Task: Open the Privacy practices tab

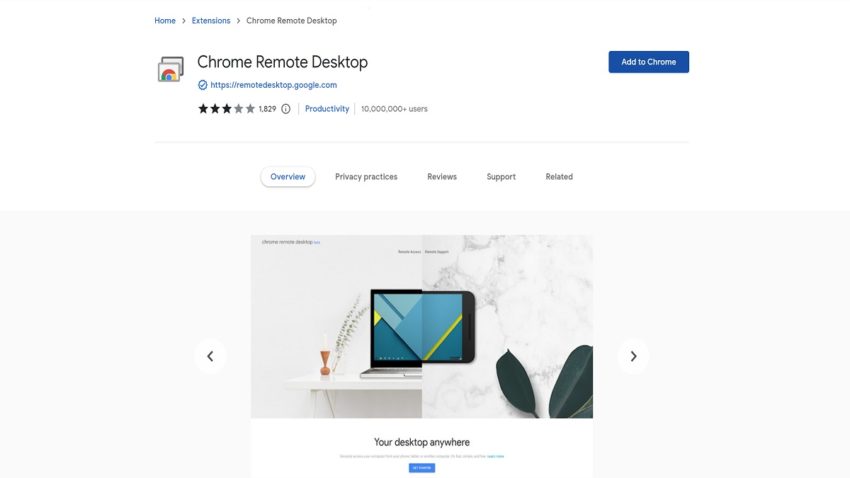Action: (x=366, y=177)
